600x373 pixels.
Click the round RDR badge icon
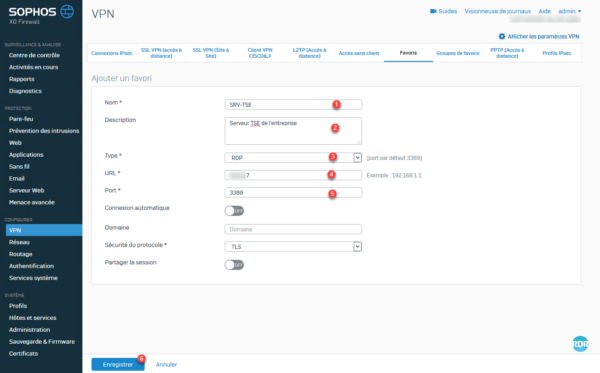pos(580,344)
